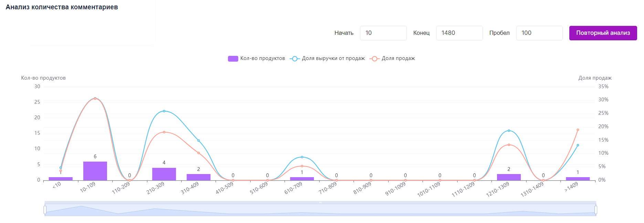Screen dimensions: 644x223
Task: Click the blue 'Доля выручки от продаж' legend marker
Action: (294, 59)
